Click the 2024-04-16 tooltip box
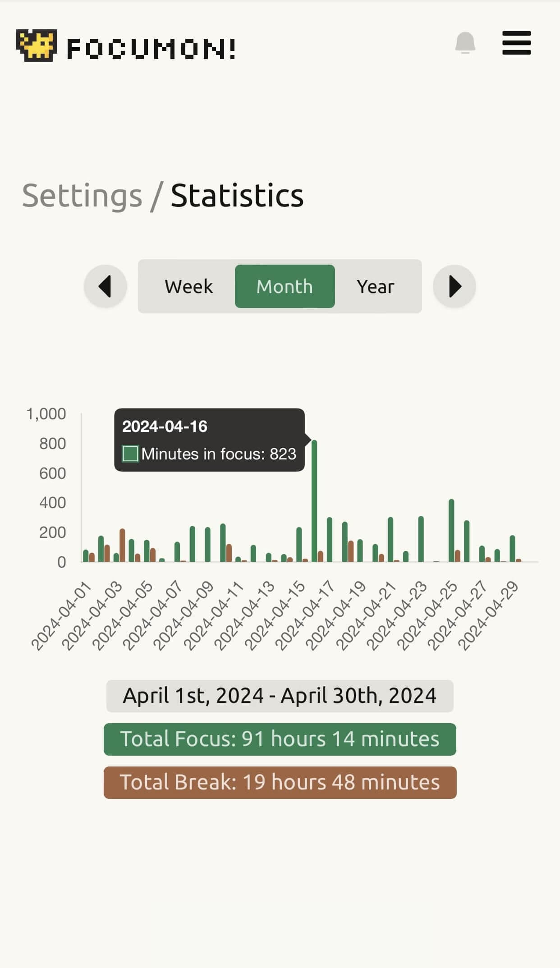 point(209,440)
